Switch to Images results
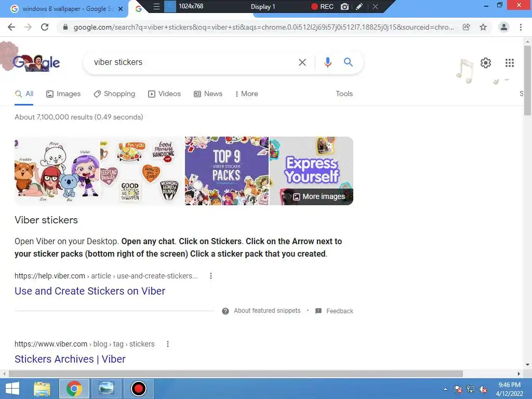The width and height of the screenshot is (532, 399). pyautogui.click(x=63, y=94)
